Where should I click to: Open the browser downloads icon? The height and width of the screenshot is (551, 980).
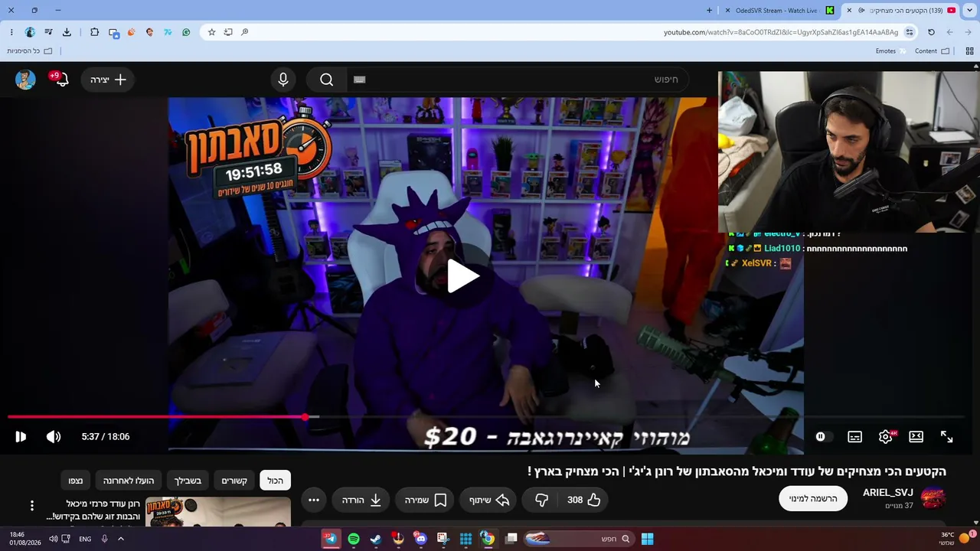67,32
